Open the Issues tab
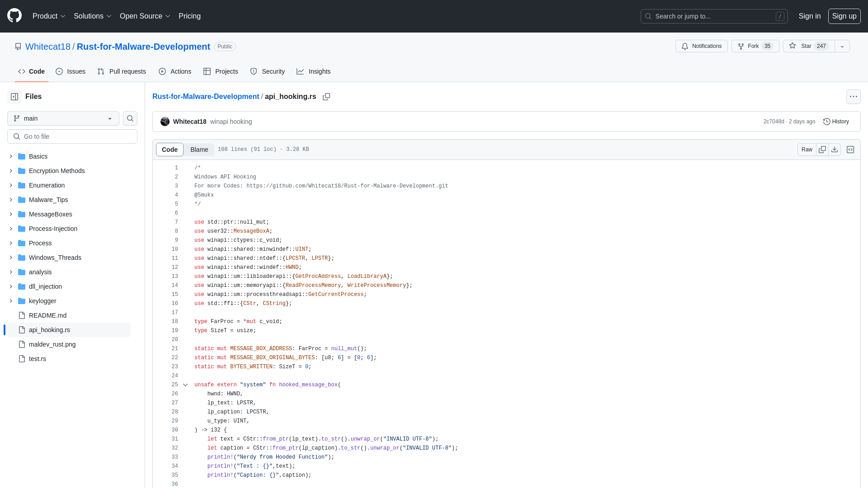The width and height of the screenshot is (868, 488). click(71, 71)
